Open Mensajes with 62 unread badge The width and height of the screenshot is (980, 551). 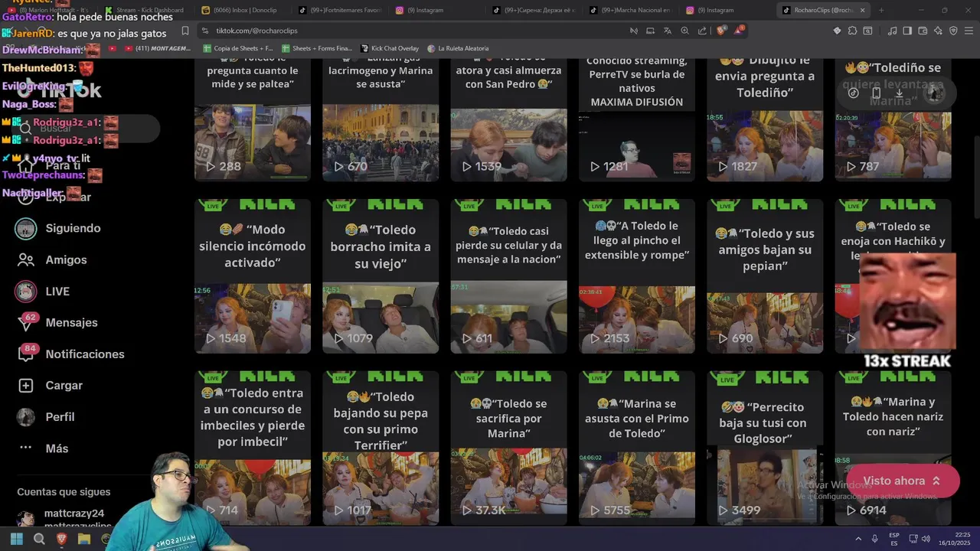coord(57,322)
